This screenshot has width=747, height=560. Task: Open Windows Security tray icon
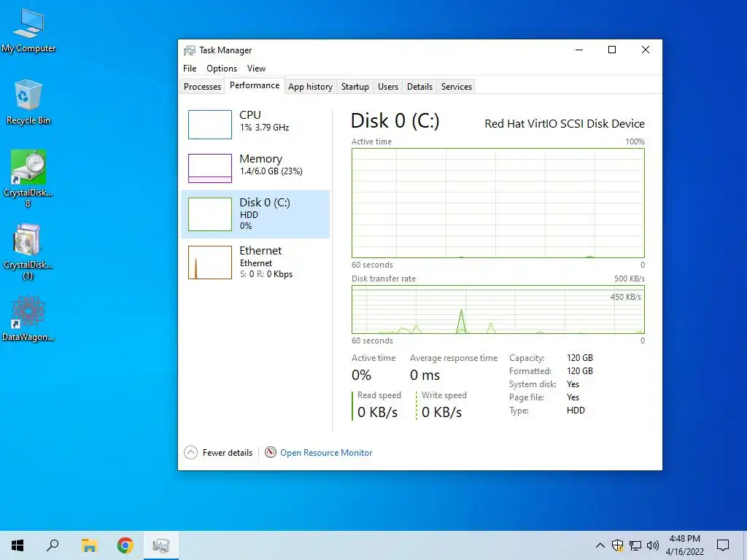click(617, 545)
